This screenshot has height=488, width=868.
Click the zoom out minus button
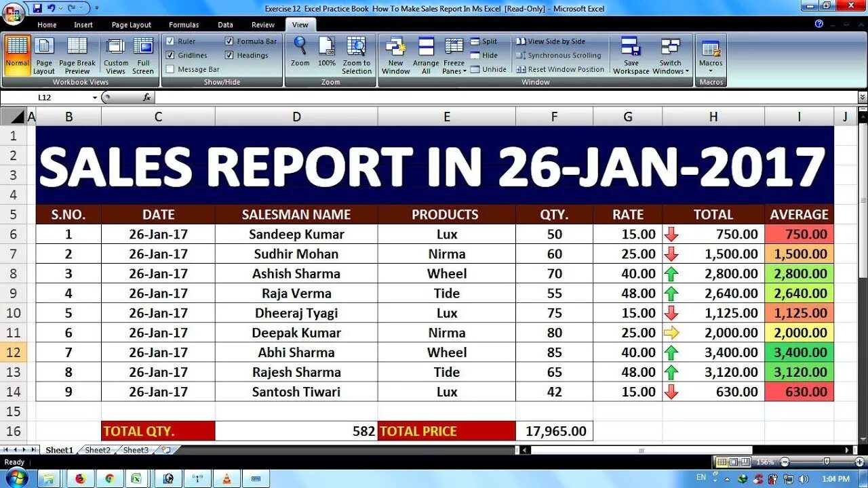coord(785,462)
